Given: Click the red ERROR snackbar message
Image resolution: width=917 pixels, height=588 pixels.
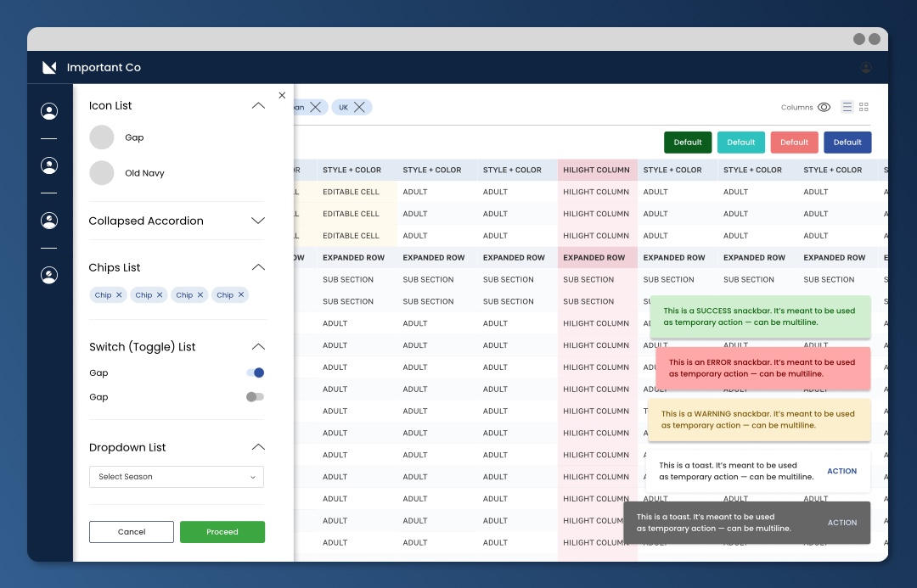Looking at the screenshot, I should point(763,368).
